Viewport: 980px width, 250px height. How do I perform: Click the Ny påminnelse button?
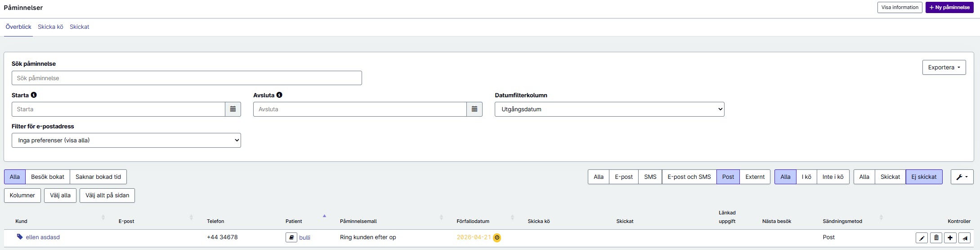tap(950, 7)
